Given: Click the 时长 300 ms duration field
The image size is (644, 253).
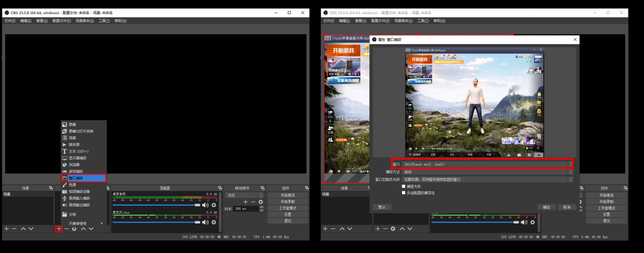Looking at the screenshot, I should click(246, 209).
